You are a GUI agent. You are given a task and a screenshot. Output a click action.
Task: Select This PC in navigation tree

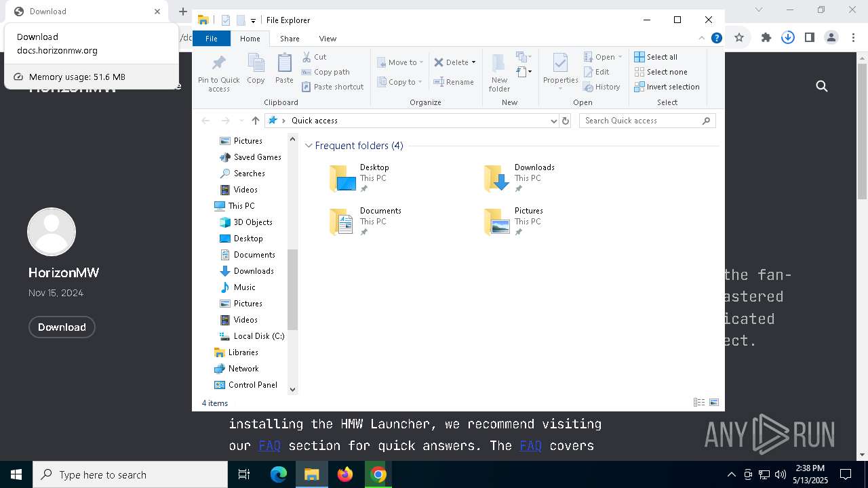click(235, 206)
